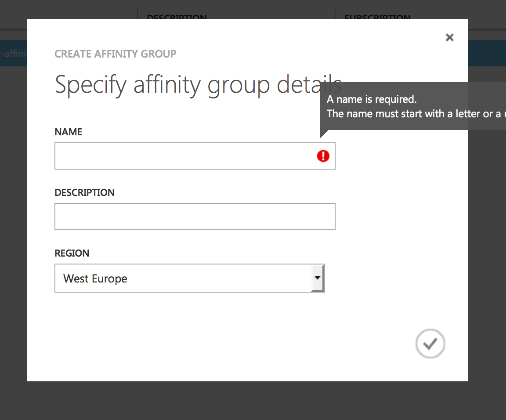This screenshot has height=420, width=506.
Task: Click the CREATE AFFINITY GROUP title text
Action: point(116,54)
